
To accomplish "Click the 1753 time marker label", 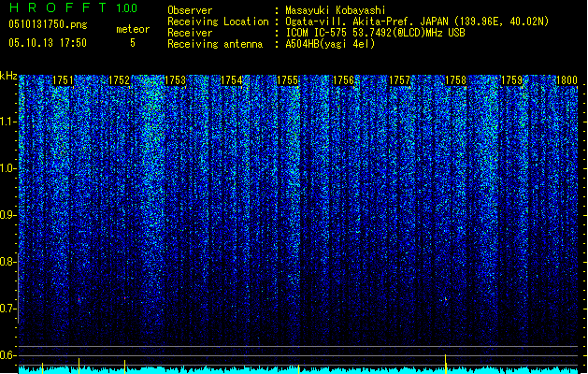I will pos(175,80).
